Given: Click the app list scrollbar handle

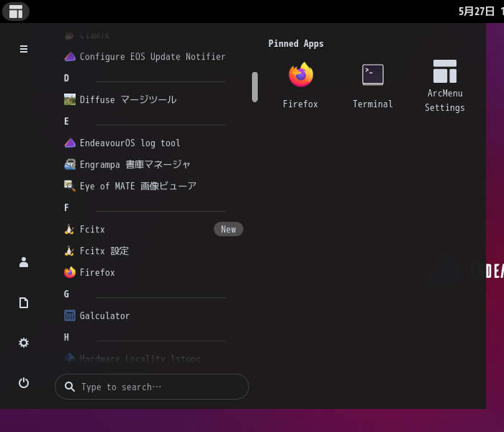Looking at the screenshot, I should tap(255, 87).
